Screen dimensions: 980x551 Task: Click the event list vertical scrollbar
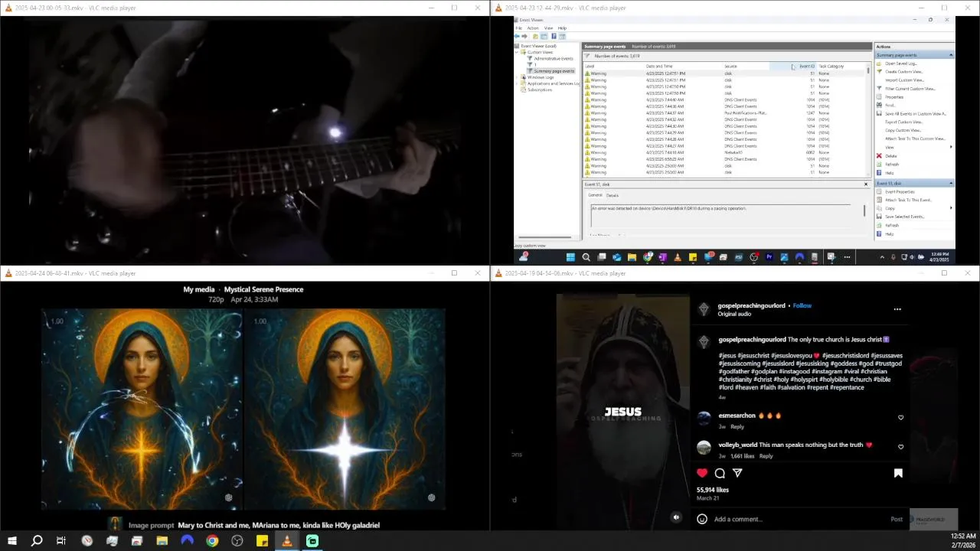click(869, 120)
